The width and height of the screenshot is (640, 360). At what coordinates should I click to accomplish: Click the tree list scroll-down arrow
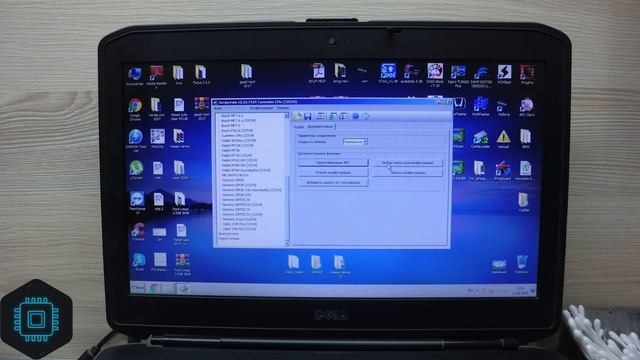(287, 243)
